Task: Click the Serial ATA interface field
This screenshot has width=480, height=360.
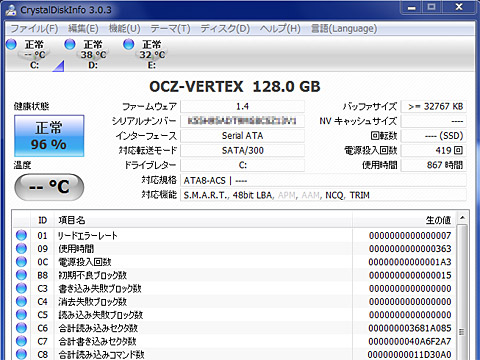Action: pyautogui.click(x=242, y=136)
